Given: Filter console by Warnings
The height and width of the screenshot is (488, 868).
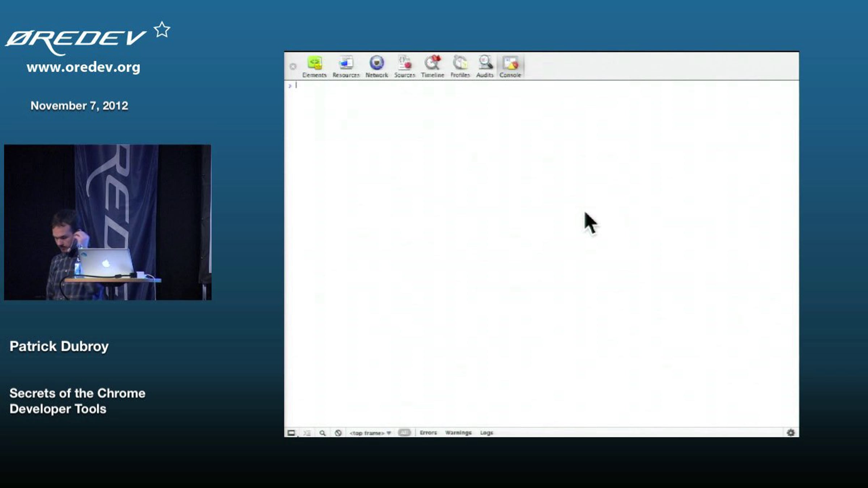Looking at the screenshot, I should [x=458, y=433].
